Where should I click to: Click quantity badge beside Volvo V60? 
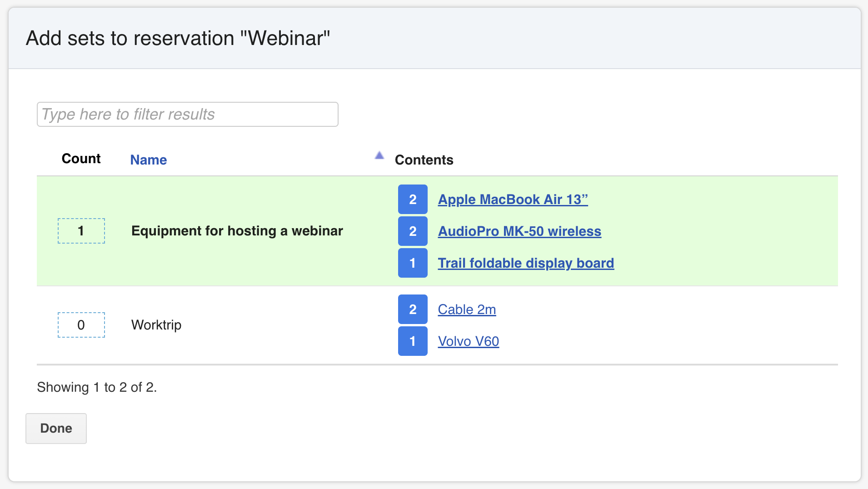[x=413, y=341]
